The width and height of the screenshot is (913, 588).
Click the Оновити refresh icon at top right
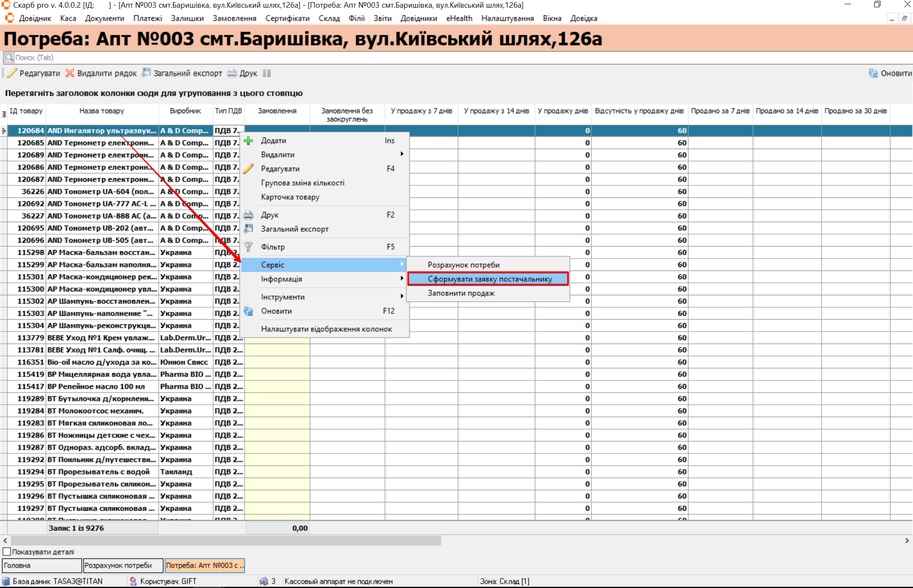coord(873,73)
